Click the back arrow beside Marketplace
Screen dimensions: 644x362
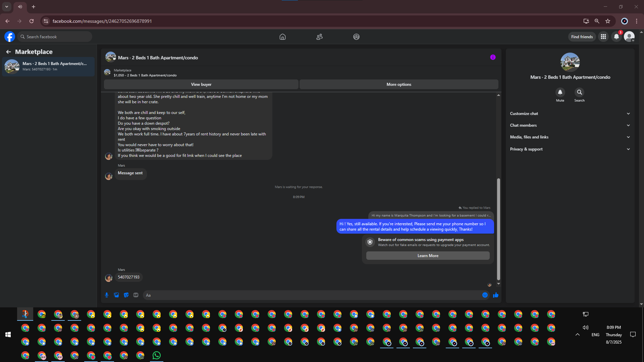8,52
